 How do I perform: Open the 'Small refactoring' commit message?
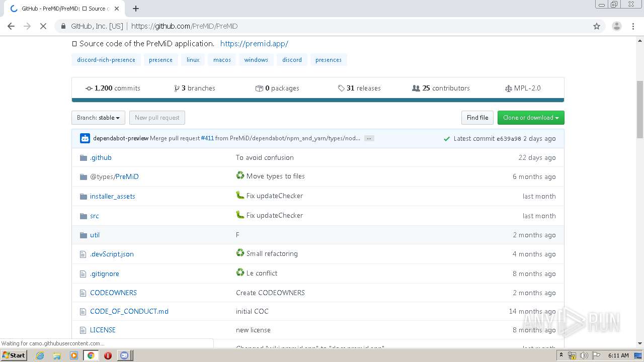(272, 254)
